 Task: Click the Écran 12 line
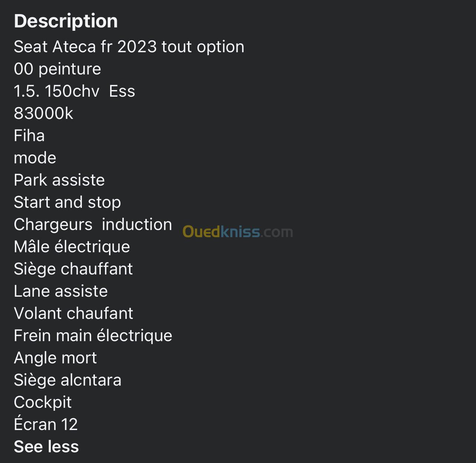point(46,424)
